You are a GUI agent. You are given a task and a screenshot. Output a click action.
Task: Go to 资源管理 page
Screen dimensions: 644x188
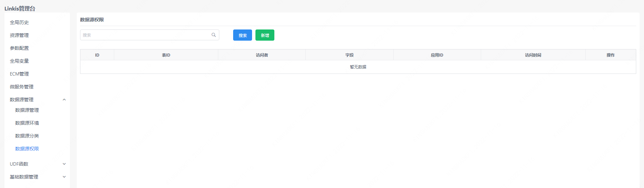[19, 35]
